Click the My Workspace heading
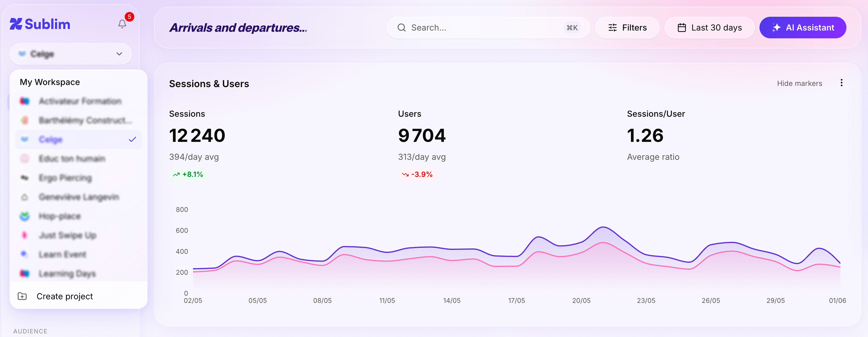This screenshot has height=337, width=868. 50,82
